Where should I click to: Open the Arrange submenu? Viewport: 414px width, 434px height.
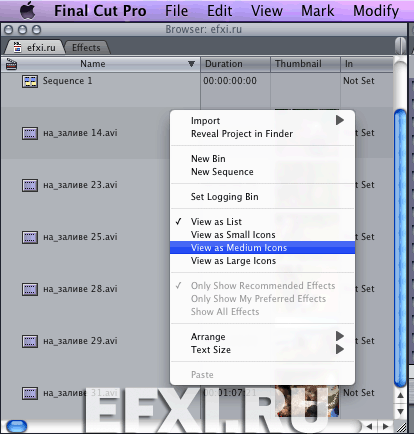click(x=262, y=337)
